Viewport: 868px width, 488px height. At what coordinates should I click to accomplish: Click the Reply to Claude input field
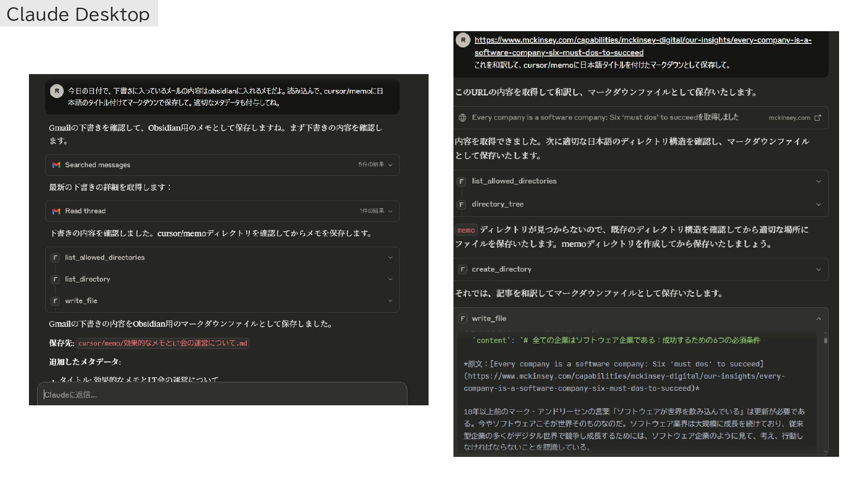click(x=222, y=394)
